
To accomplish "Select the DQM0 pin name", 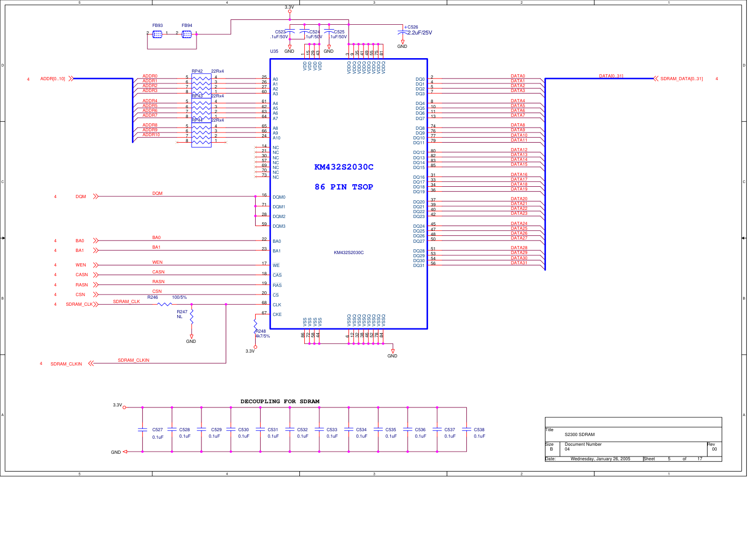I will tap(279, 197).
